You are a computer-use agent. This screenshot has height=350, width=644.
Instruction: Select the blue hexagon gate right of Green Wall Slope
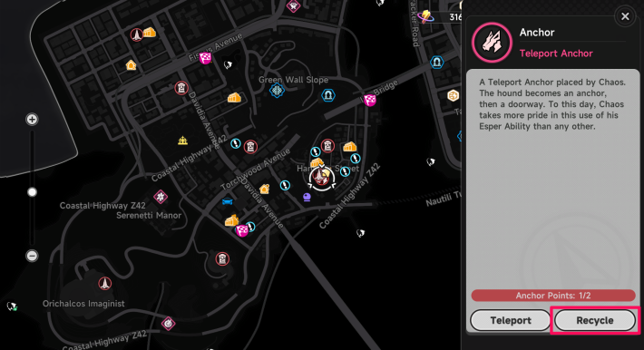point(327,95)
